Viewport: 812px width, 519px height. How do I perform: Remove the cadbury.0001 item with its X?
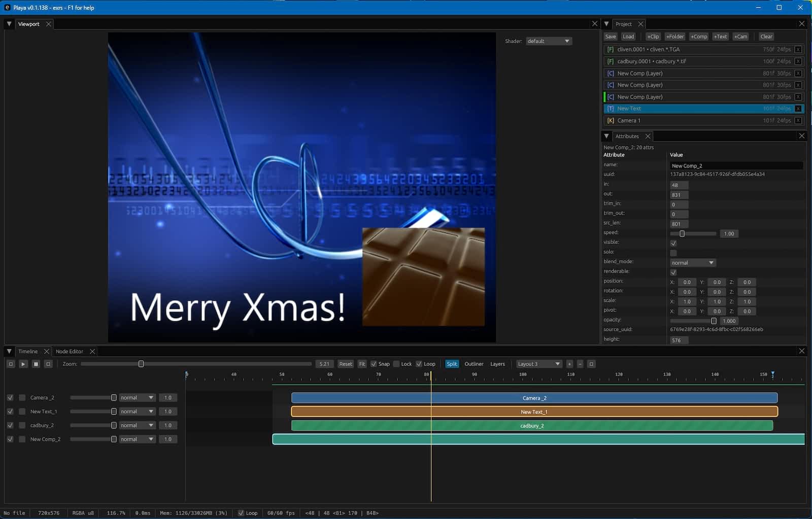(x=798, y=61)
